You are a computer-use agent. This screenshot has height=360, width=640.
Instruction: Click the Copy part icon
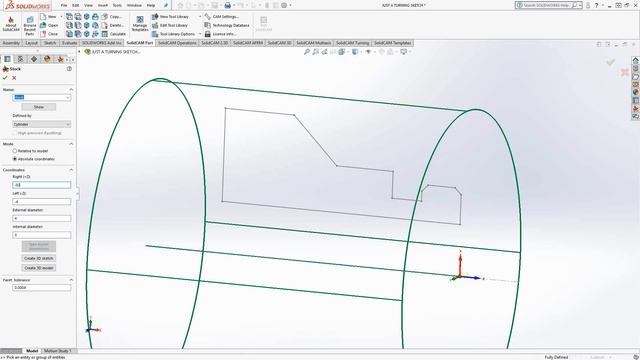tap(104, 17)
